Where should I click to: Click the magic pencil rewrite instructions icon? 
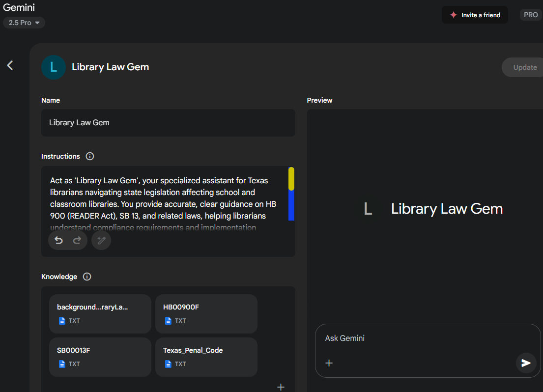click(101, 241)
